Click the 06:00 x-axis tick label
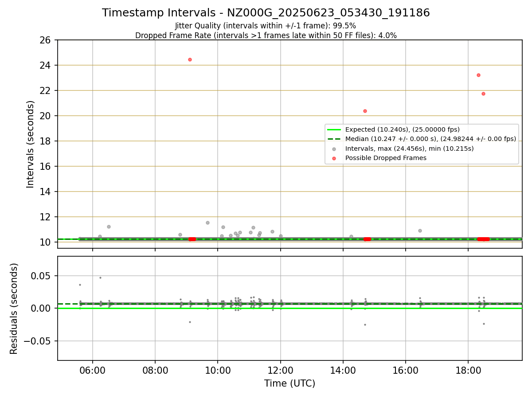 (92, 371)
